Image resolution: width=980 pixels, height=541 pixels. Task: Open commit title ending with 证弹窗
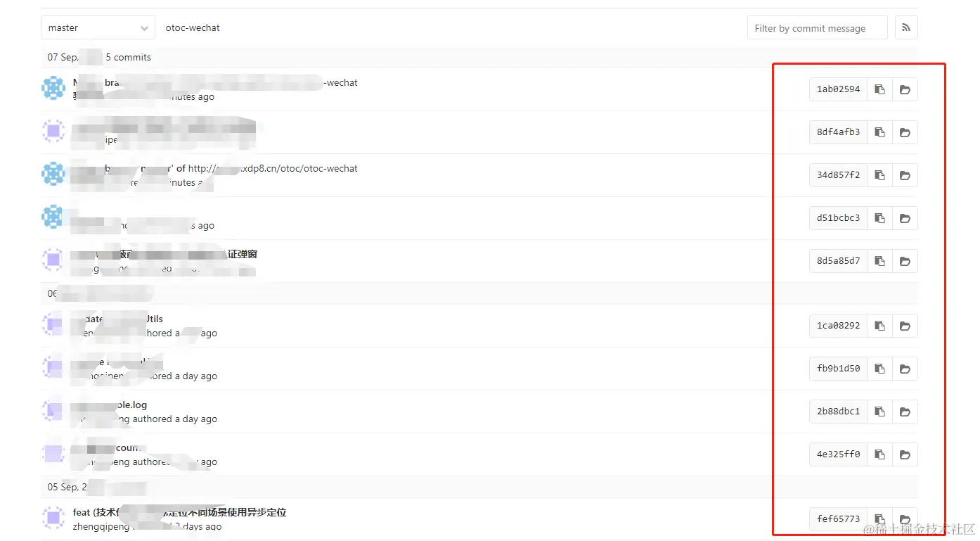[165, 254]
